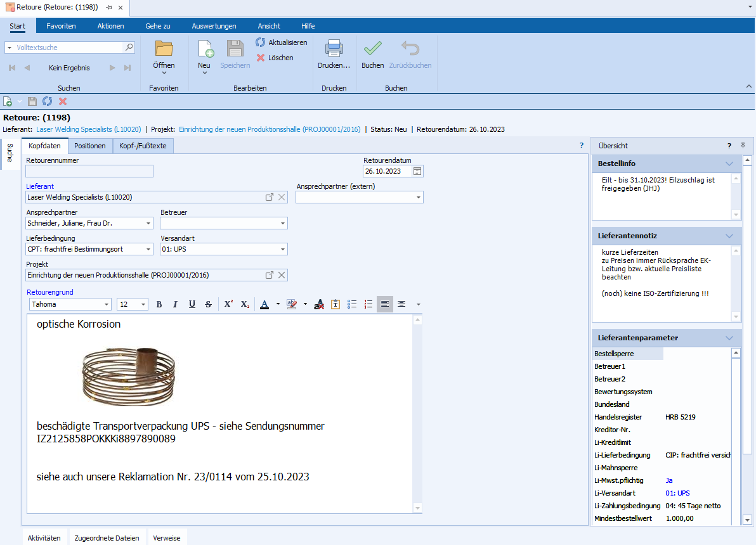Screen dimensions: 756x545
Task: Open the Lieferbedingung combo box
Action: [148, 249]
